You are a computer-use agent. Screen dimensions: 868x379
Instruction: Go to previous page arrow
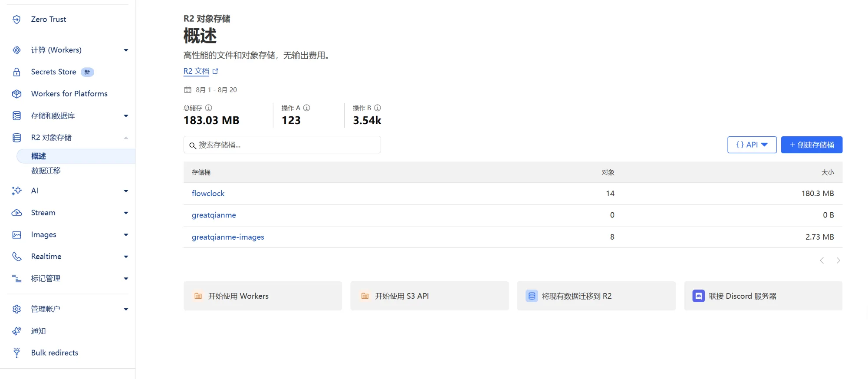click(822, 260)
